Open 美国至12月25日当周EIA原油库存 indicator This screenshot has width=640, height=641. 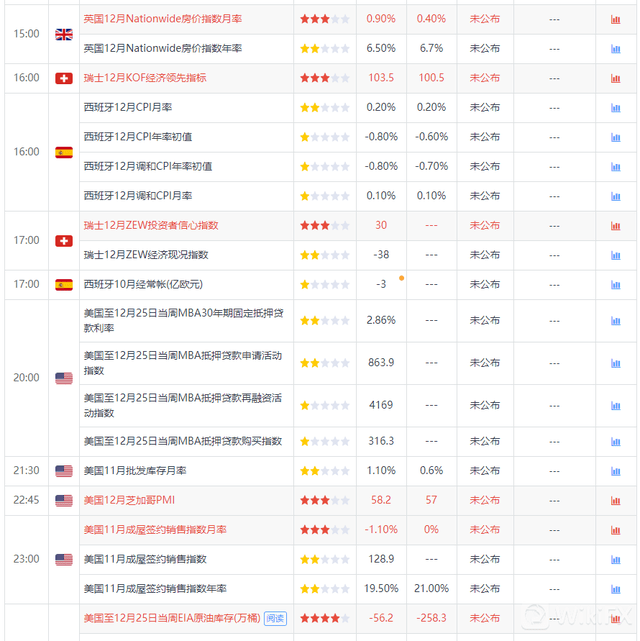click(x=172, y=618)
